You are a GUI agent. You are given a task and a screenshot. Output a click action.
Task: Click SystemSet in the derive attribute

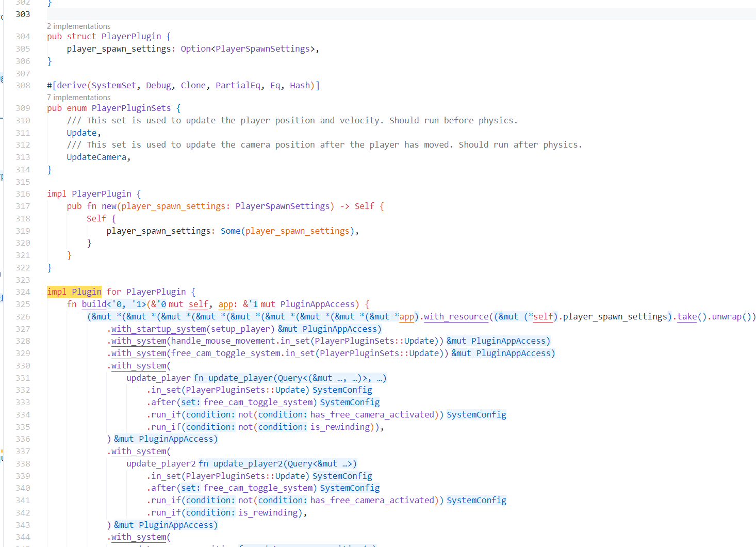114,86
